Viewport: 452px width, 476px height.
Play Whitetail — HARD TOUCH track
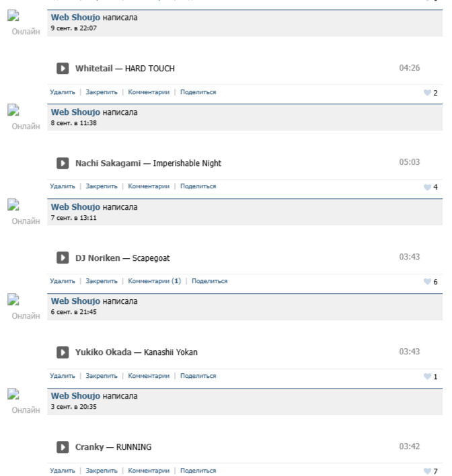63,68
